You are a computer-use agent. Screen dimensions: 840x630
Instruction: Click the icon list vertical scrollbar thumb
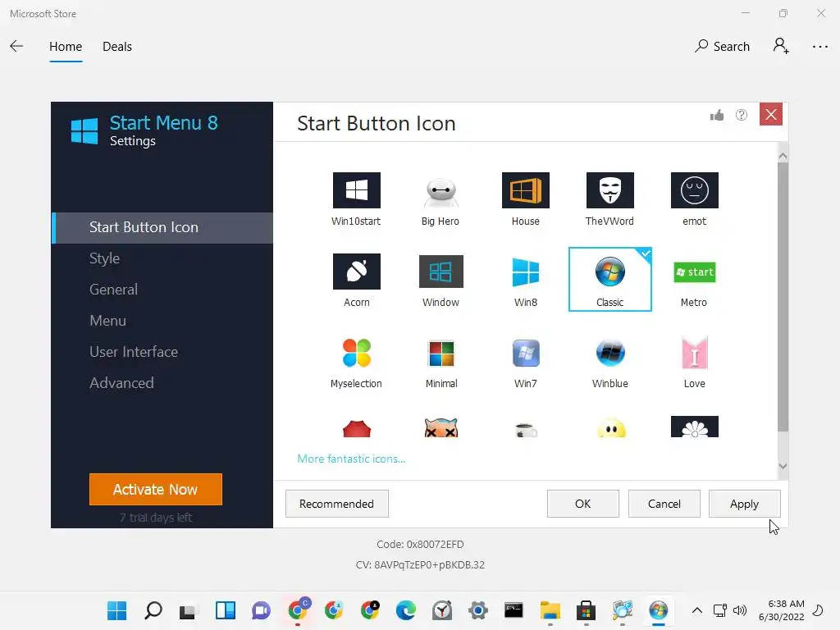[x=783, y=297]
